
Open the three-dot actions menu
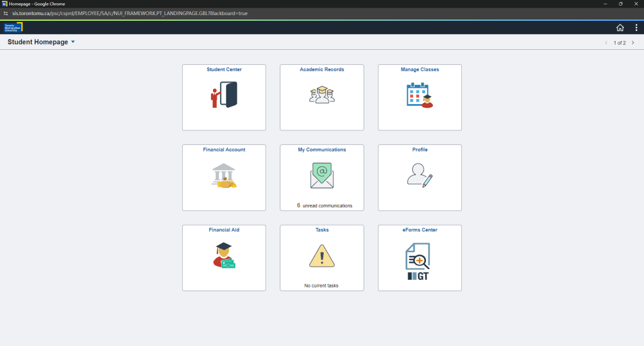636,27
